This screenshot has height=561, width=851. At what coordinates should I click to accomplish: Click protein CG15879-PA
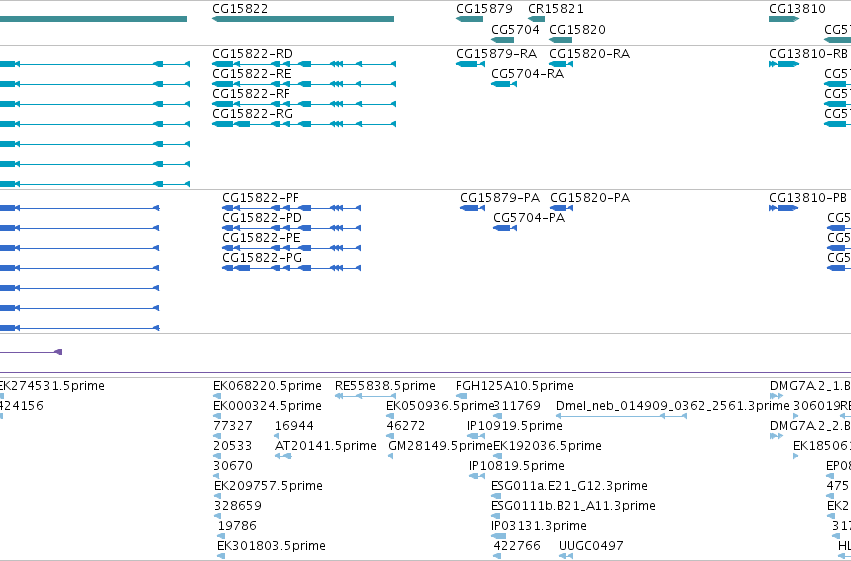point(472,208)
